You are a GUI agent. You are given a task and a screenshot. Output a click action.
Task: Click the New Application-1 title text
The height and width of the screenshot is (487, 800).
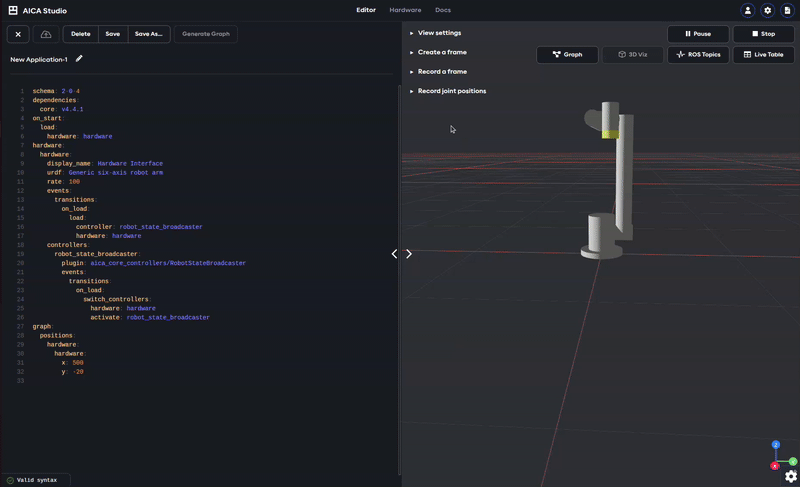[x=39, y=60]
